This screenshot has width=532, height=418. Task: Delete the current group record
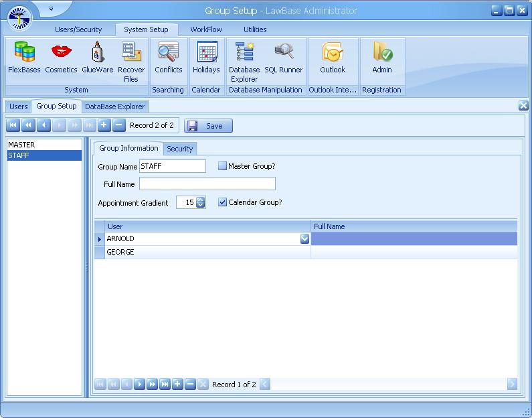[119, 125]
